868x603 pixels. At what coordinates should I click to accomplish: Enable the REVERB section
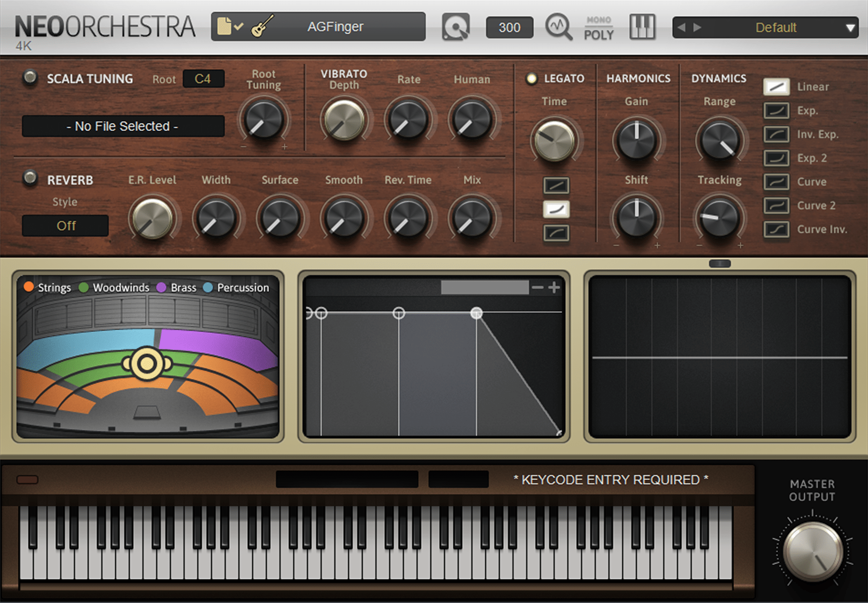click(x=30, y=180)
